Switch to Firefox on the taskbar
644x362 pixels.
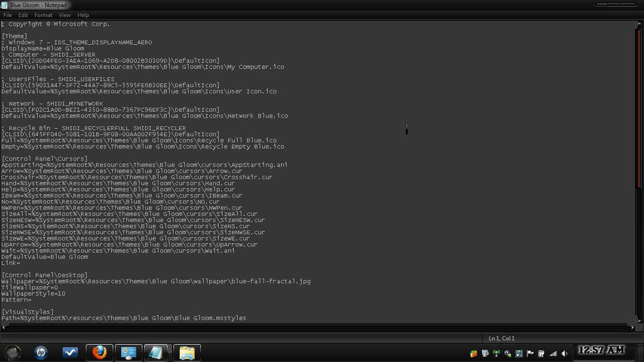tap(99, 353)
